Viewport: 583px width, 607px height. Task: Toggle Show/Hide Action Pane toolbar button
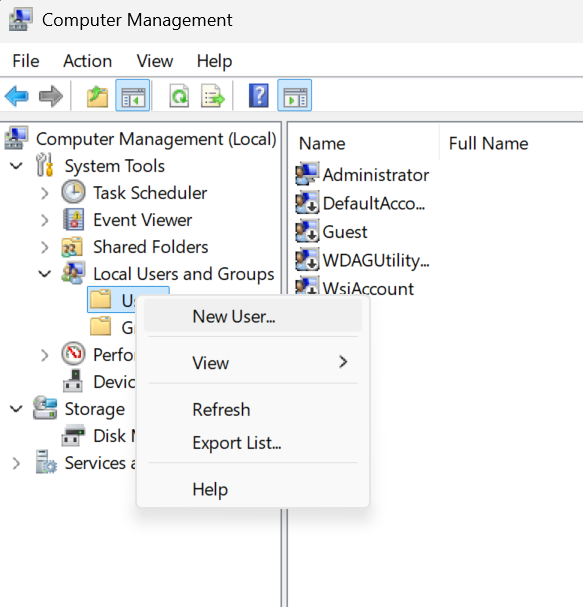(295, 96)
